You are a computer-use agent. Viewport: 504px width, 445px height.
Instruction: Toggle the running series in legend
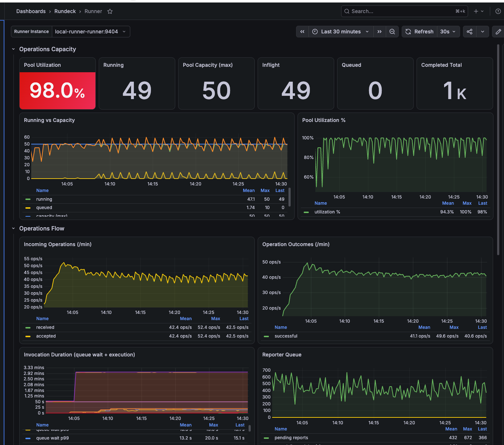click(x=44, y=199)
